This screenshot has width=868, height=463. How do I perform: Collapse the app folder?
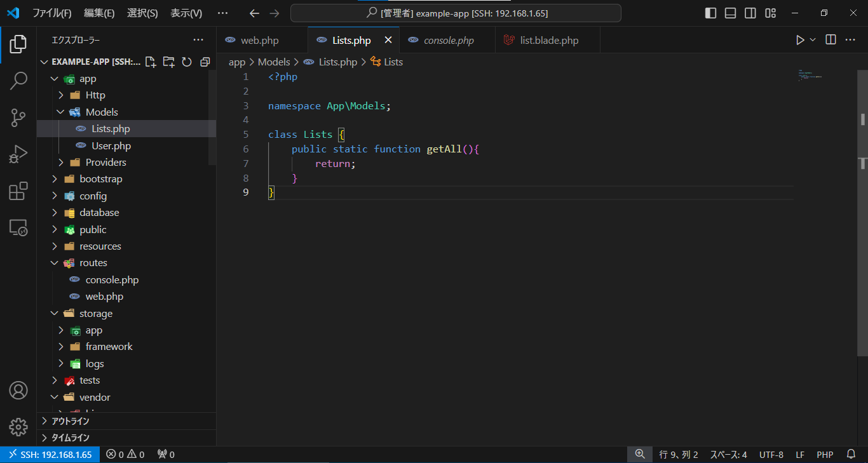click(x=54, y=79)
